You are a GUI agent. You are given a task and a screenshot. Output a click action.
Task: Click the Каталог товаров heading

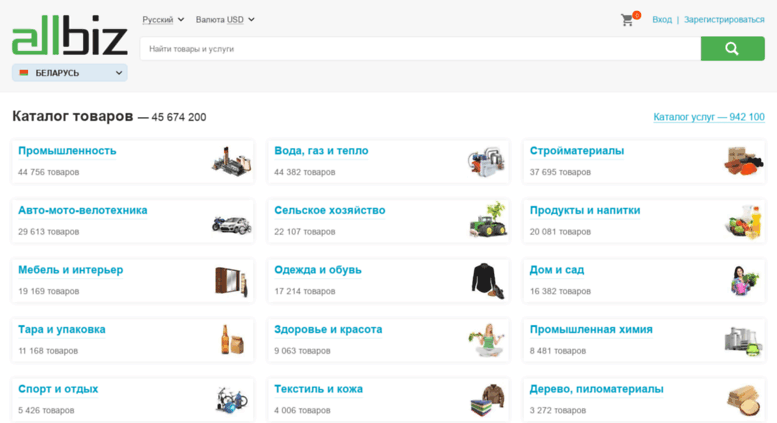point(73,116)
